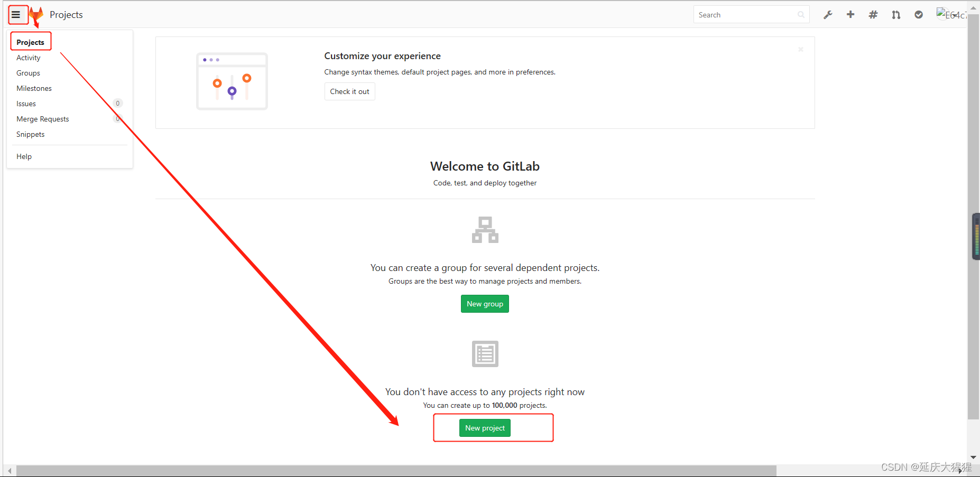Screen dimensions: 980x477
Task: Click the Check it out button
Action: [349, 91]
